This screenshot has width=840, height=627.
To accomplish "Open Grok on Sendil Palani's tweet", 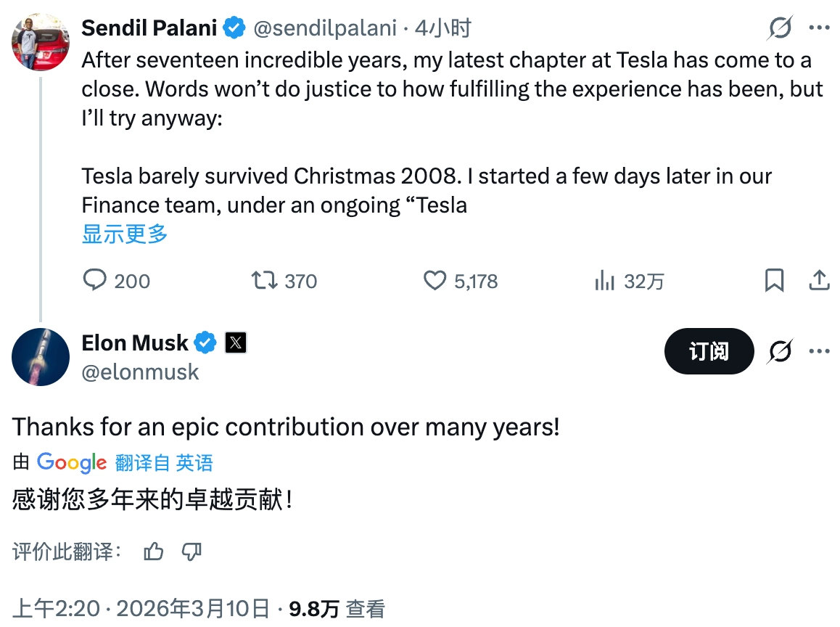I will click(780, 27).
